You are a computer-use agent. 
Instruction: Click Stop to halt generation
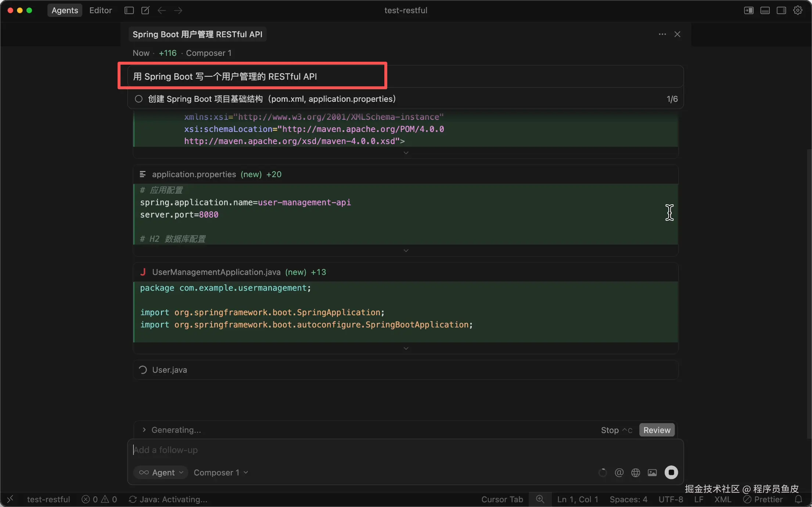(x=610, y=430)
